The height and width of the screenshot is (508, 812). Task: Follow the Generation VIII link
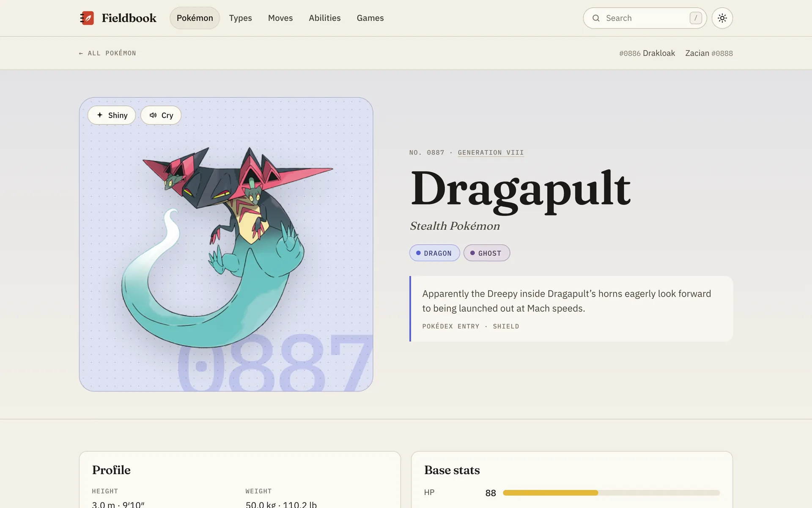tap(491, 152)
